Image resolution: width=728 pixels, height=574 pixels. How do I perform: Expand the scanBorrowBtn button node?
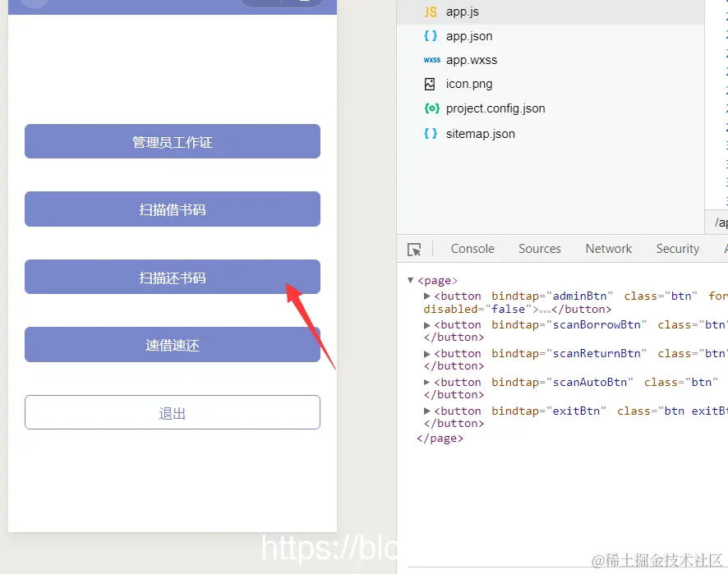tap(427, 325)
